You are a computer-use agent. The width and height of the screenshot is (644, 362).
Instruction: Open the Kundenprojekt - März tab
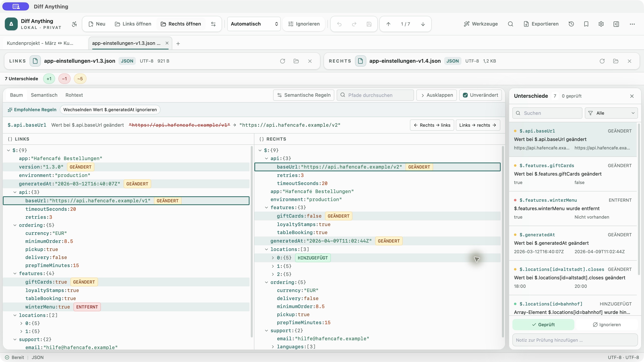40,43
